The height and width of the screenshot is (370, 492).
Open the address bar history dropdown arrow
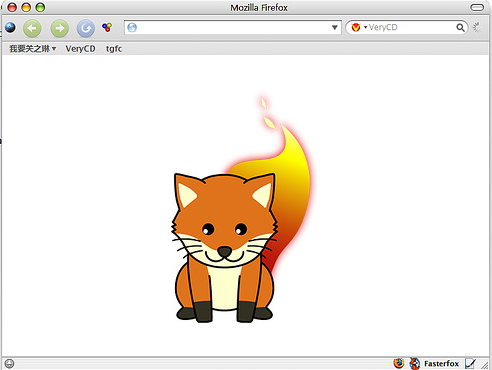(x=335, y=27)
